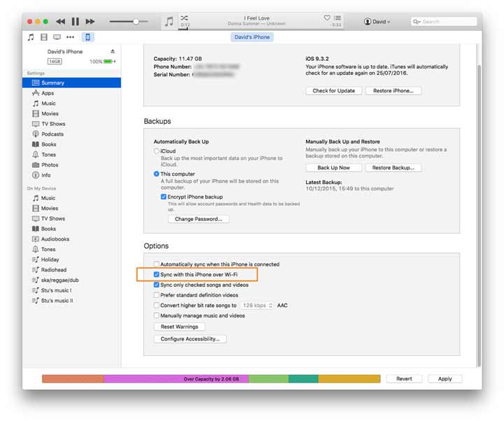Screen dimensions: 504x421
Task: Open the 128 kbps bit rate dropdown
Action: 258,306
